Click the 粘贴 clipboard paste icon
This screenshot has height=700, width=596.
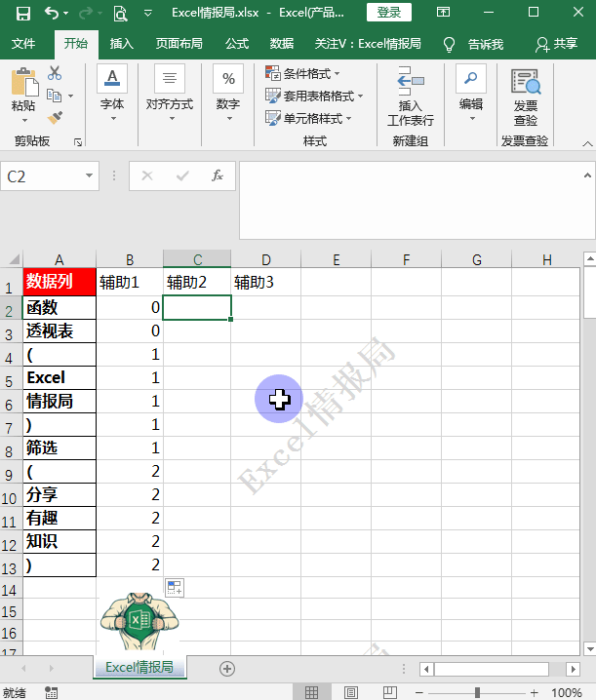[x=23, y=82]
